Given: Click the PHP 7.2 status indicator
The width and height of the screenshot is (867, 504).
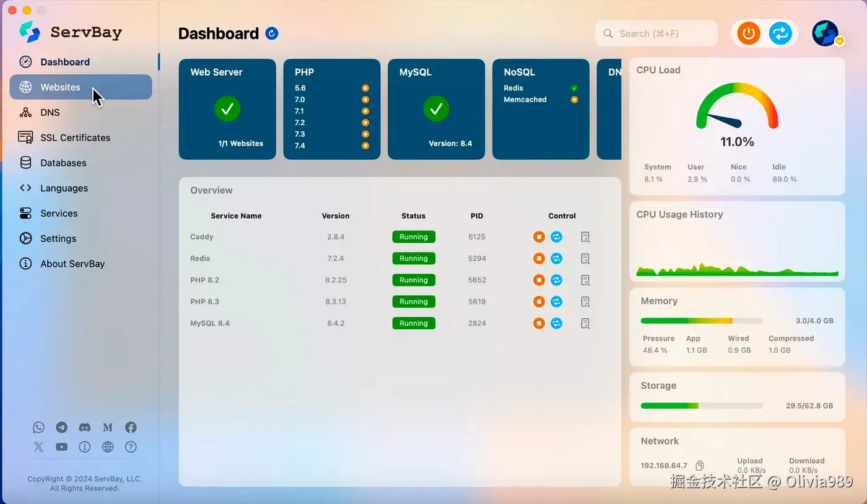Looking at the screenshot, I should pos(365,123).
